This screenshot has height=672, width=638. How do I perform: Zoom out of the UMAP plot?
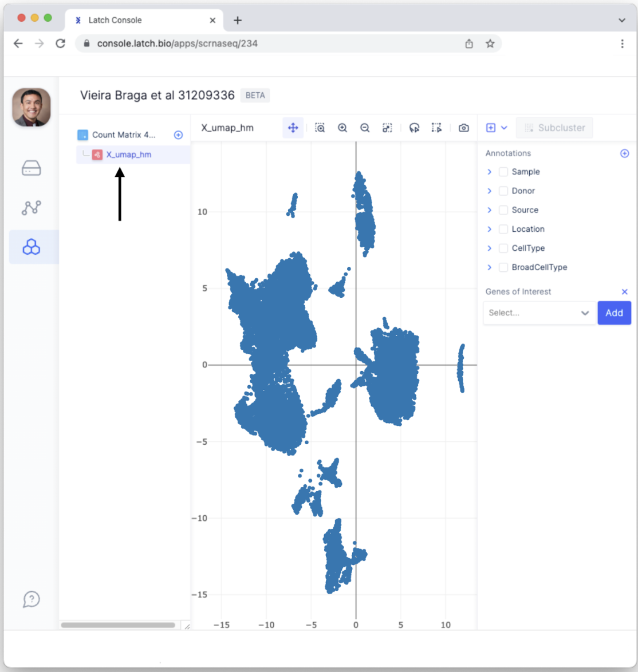(365, 128)
